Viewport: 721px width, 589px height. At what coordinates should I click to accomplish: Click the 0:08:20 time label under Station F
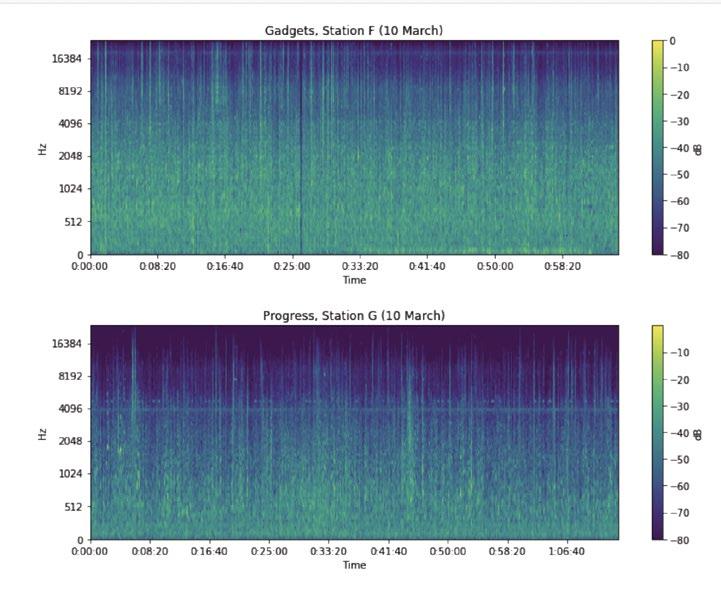[158, 267]
